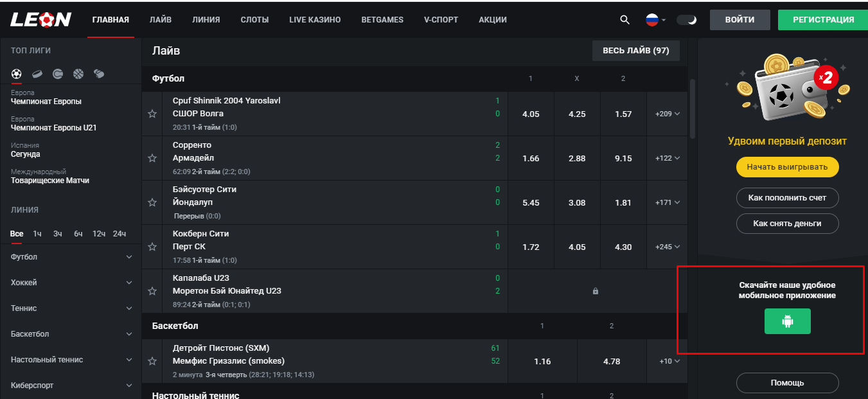Favorite the Детройт Пистонс match star
Screen dimensions: 868x399
152,361
